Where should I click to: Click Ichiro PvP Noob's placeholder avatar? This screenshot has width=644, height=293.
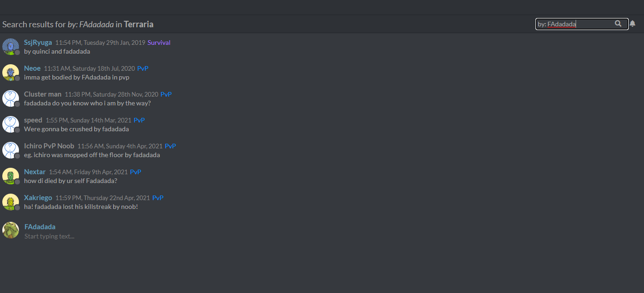pos(11,150)
